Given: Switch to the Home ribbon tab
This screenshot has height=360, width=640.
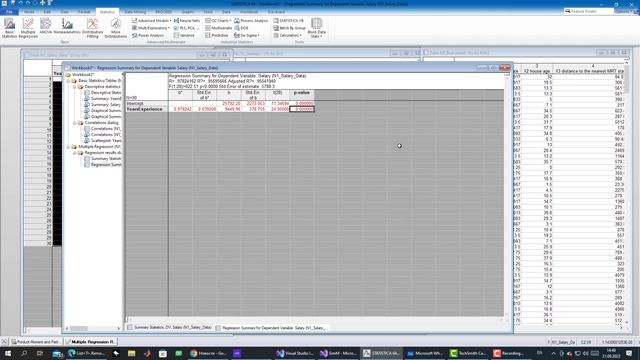Looking at the screenshot, I should point(29,12).
